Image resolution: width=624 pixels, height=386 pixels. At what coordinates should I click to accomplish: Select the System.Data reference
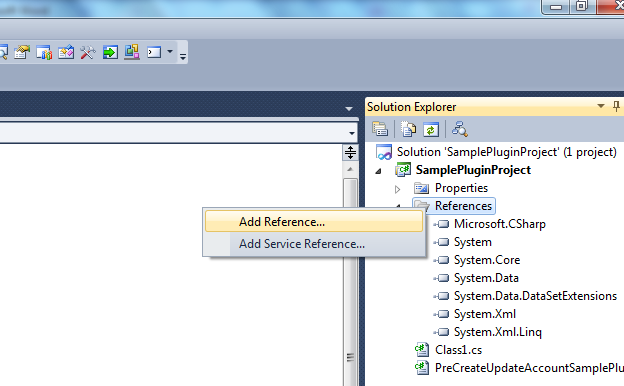click(x=486, y=278)
